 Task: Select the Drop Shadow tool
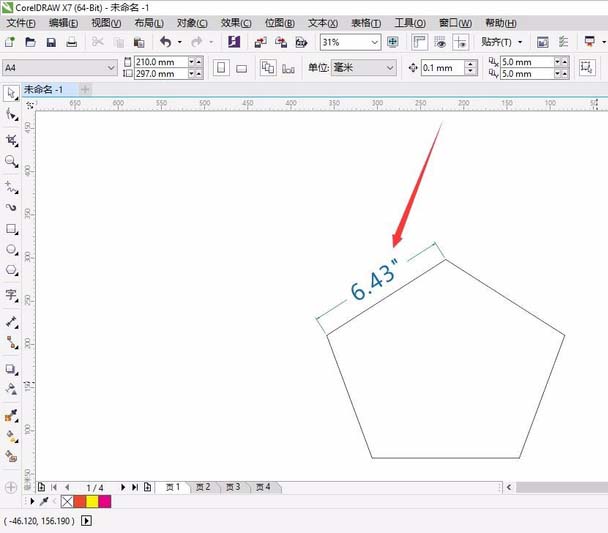click(x=11, y=369)
